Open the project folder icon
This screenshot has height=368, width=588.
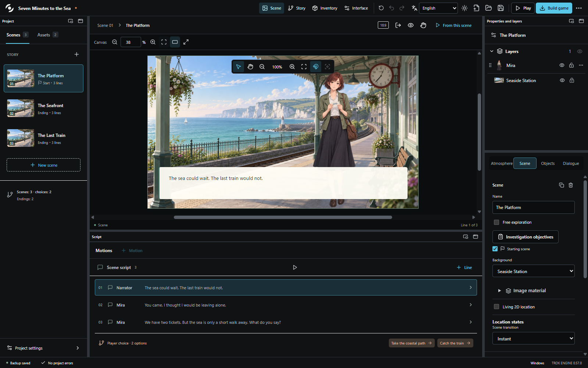click(x=488, y=8)
